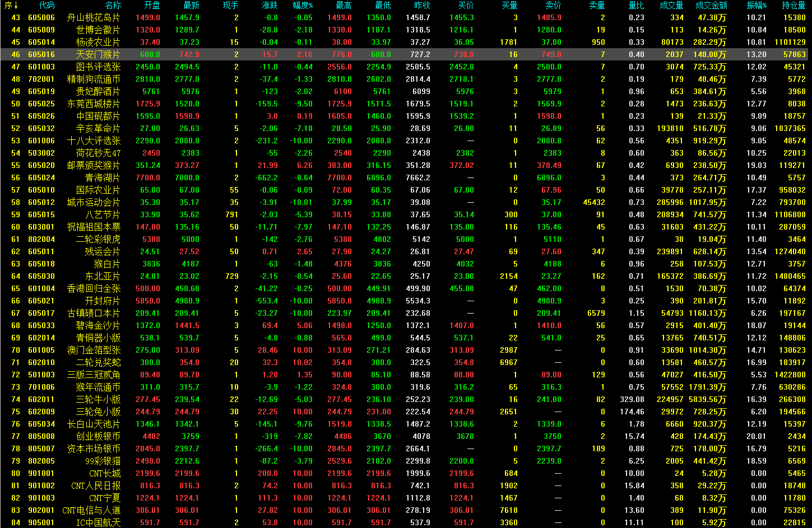Select the 碧海金沙片 row name
This screenshot has height=528, width=812.
point(98,325)
